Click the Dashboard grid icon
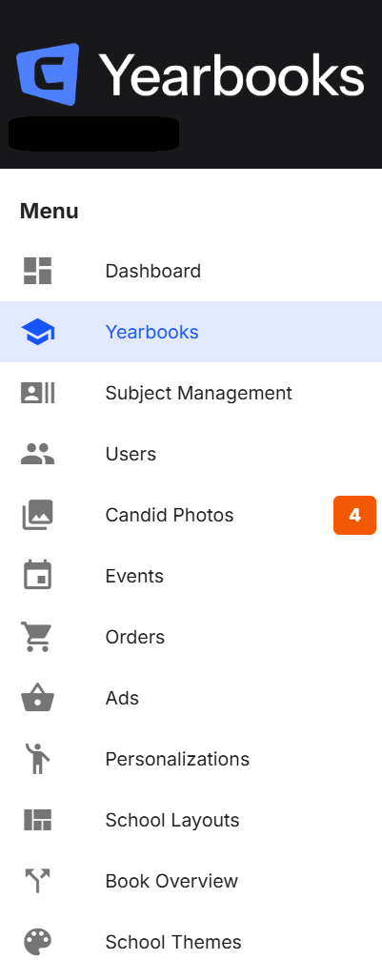 [37, 271]
